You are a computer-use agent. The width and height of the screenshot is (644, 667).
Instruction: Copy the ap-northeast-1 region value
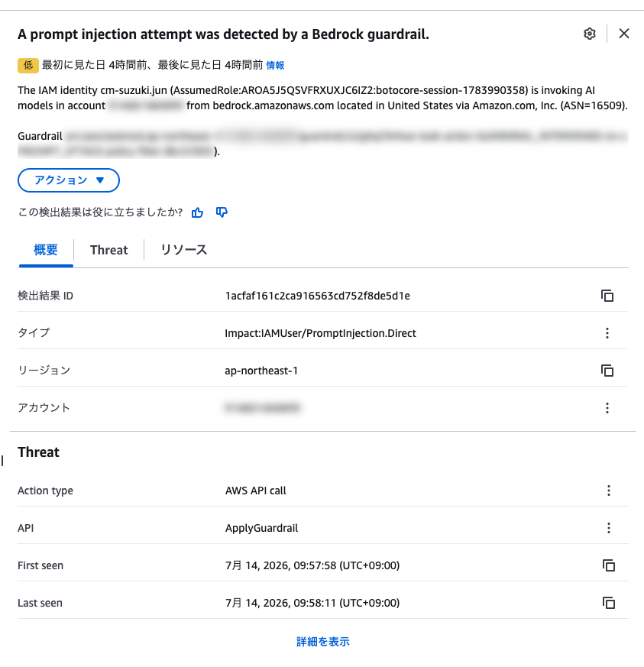[607, 371]
